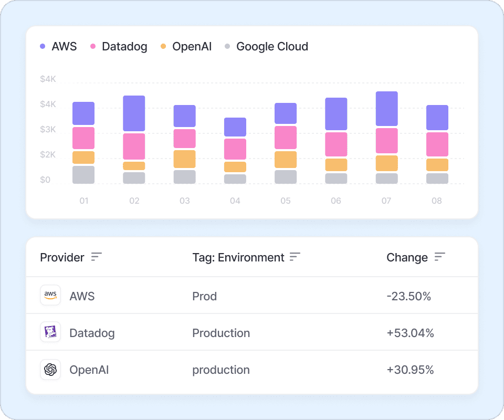Click the AWS logo icon in table
Viewport: 504px width, 420px height.
[50, 296]
